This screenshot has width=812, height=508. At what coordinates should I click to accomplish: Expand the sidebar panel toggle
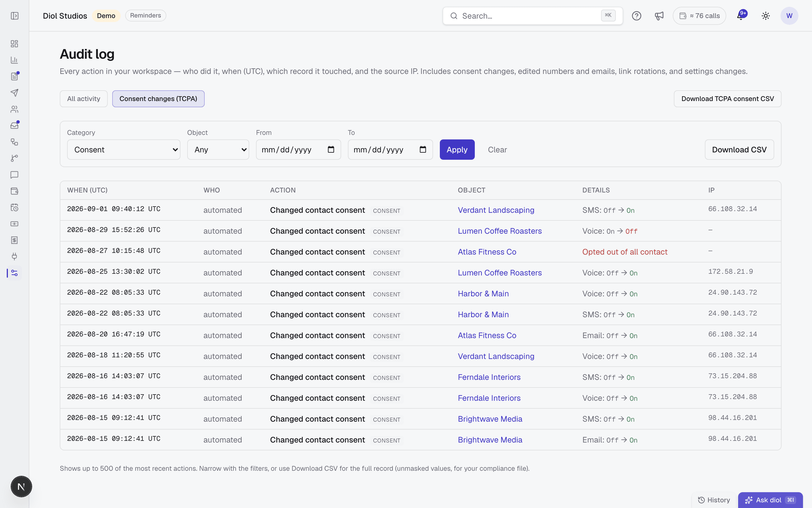coord(14,16)
